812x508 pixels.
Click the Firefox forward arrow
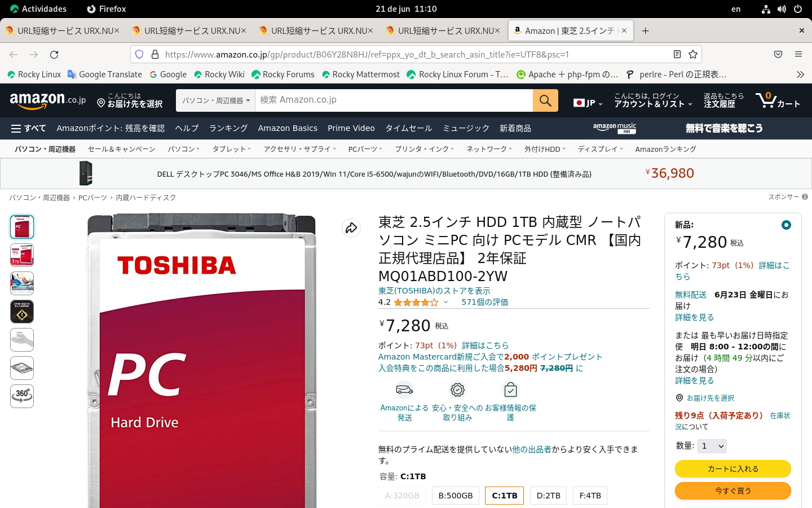click(34, 55)
